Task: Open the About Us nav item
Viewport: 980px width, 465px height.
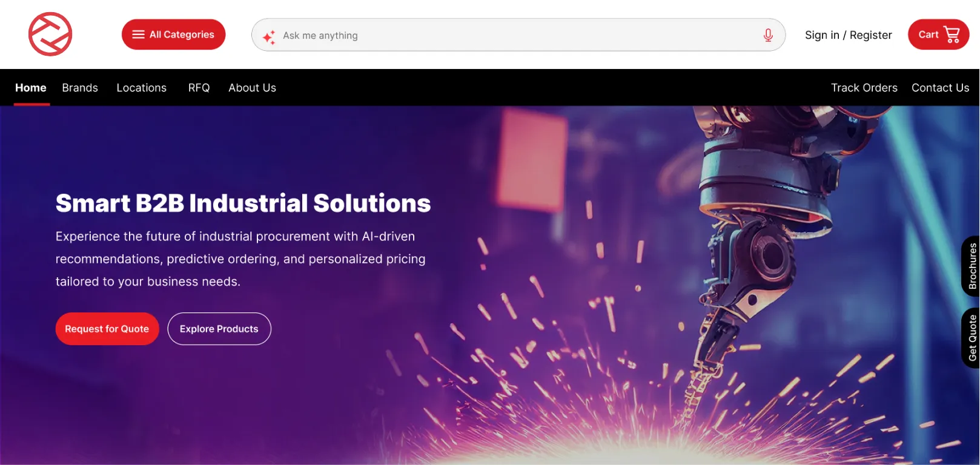Action: coord(252,88)
